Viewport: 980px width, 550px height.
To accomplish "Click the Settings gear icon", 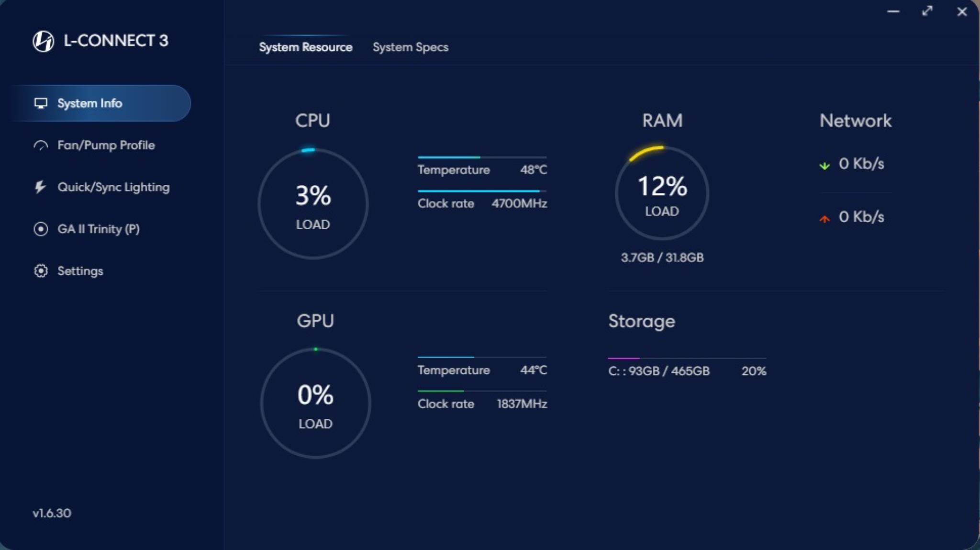I will pyautogui.click(x=41, y=271).
